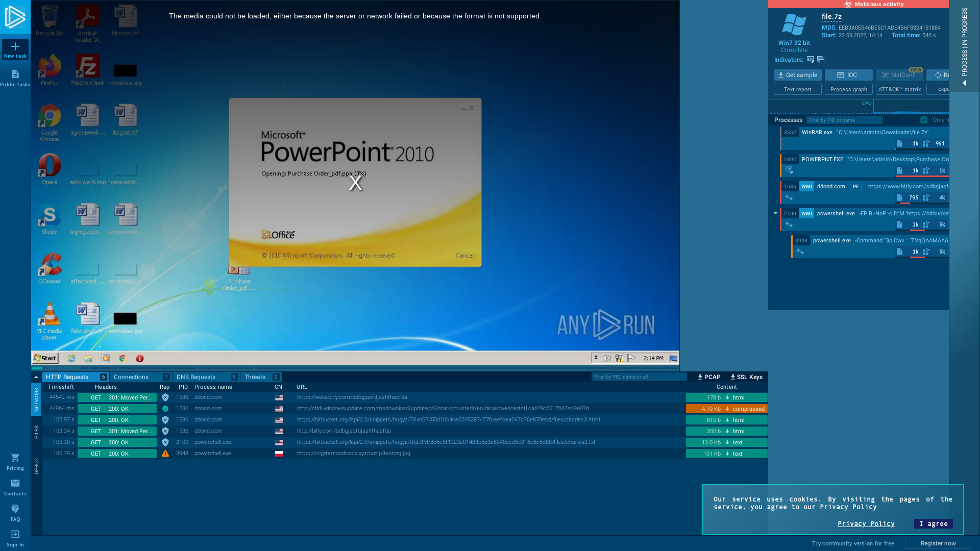Click I agree on the cookie notice

934,523
